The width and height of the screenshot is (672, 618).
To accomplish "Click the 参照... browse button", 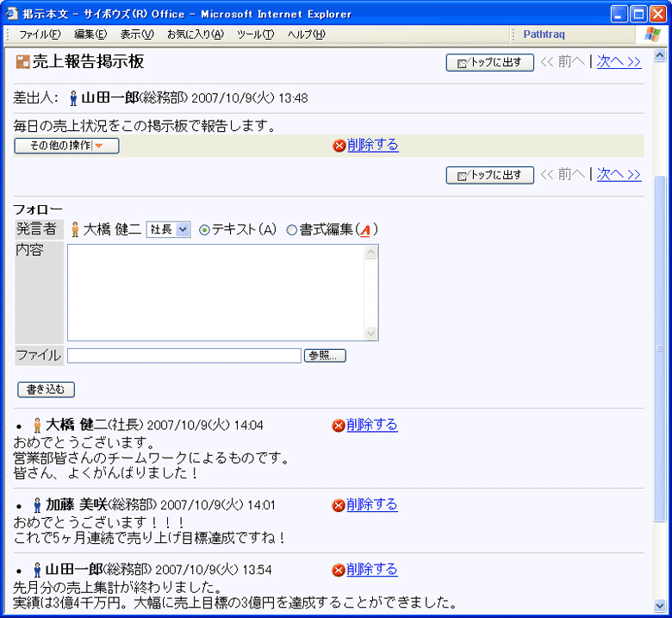I will pos(325,355).
